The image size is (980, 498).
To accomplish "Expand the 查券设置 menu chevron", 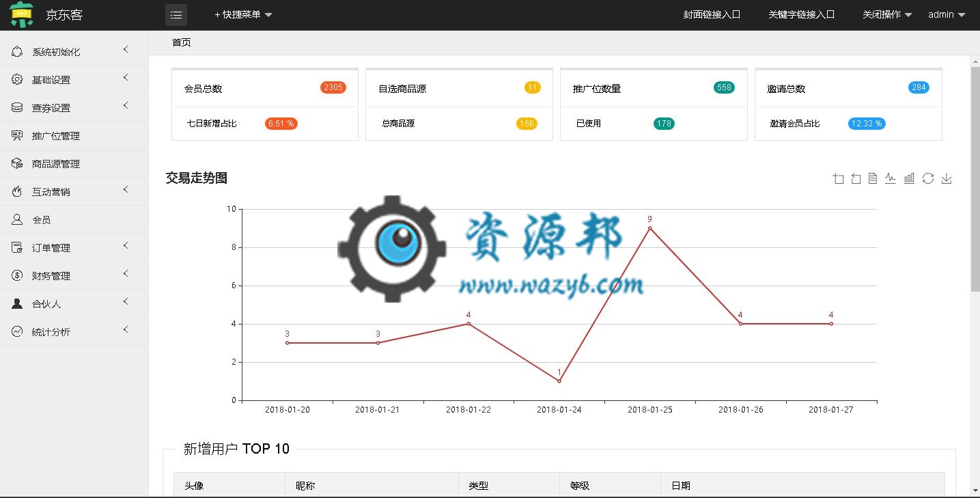I will point(126,106).
